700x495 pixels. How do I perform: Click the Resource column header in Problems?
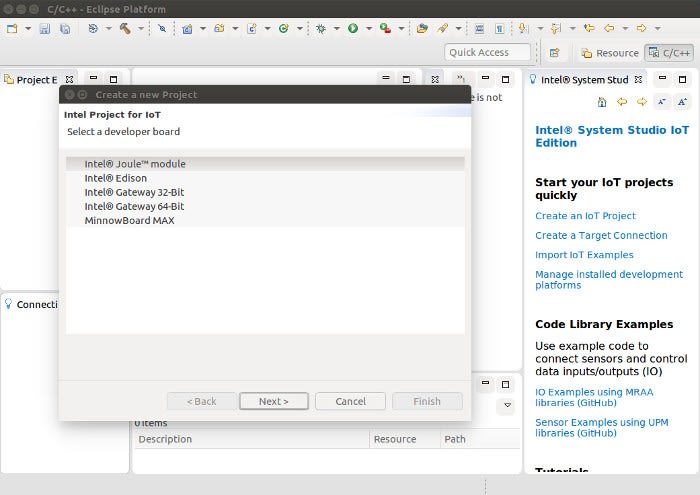[x=404, y=439]
